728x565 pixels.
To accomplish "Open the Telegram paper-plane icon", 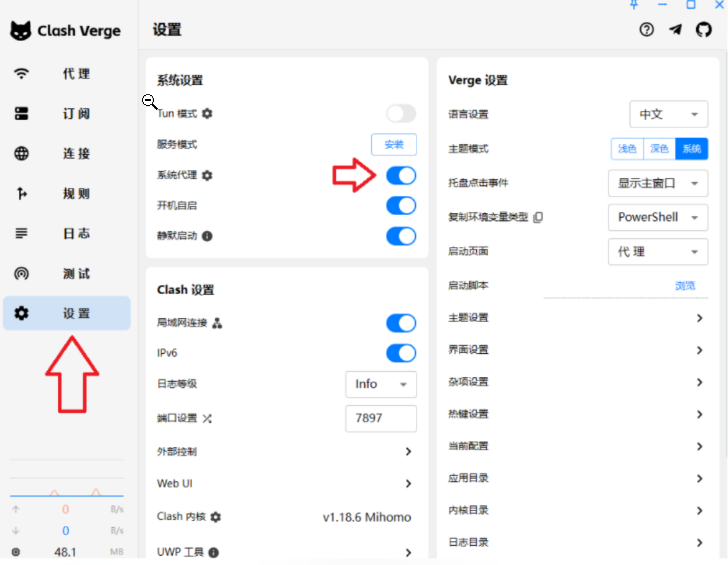I will tap(676, 30).
